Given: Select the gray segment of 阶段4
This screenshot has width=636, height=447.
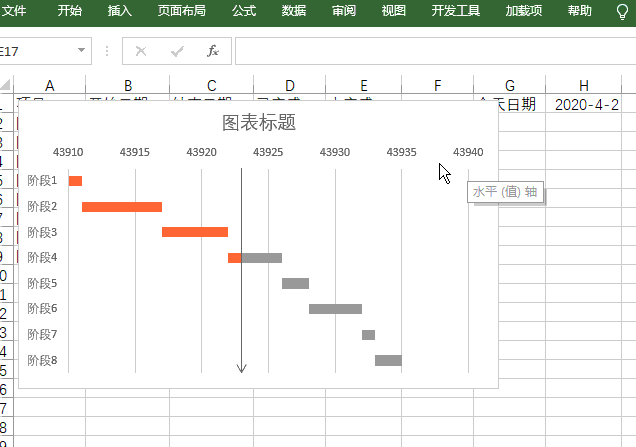Looking at the screenshot, I should tap(262, 258).
